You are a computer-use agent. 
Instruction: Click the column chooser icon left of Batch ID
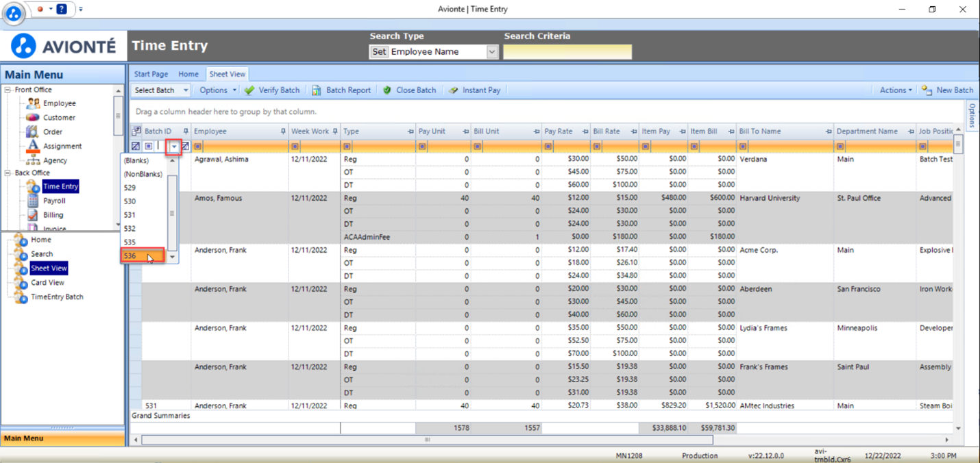pos(136,131)
